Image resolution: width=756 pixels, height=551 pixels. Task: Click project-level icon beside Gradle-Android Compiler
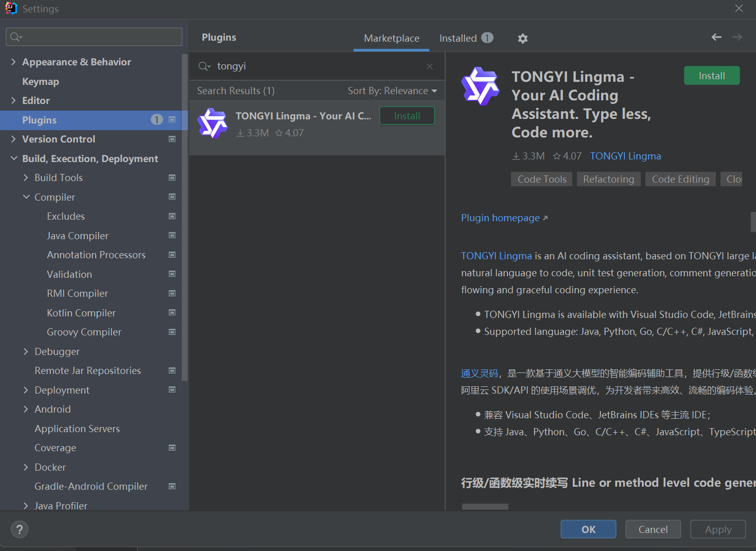(x=172, y=486)
